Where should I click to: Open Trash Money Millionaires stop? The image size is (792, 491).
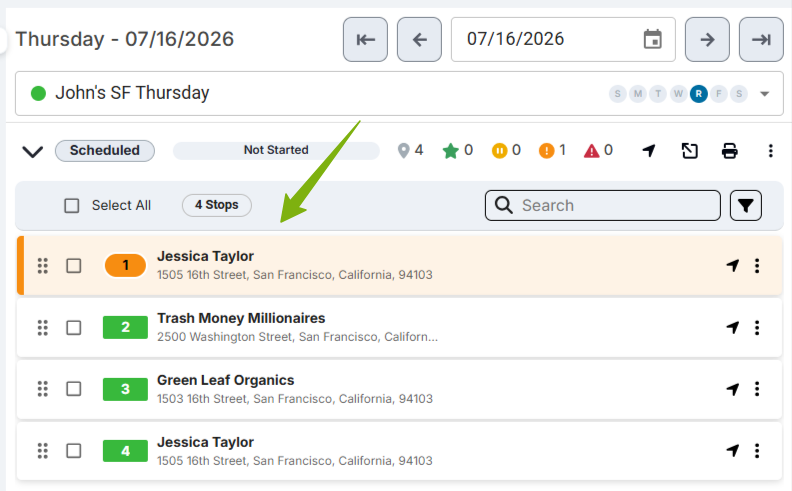pos(241,318)
